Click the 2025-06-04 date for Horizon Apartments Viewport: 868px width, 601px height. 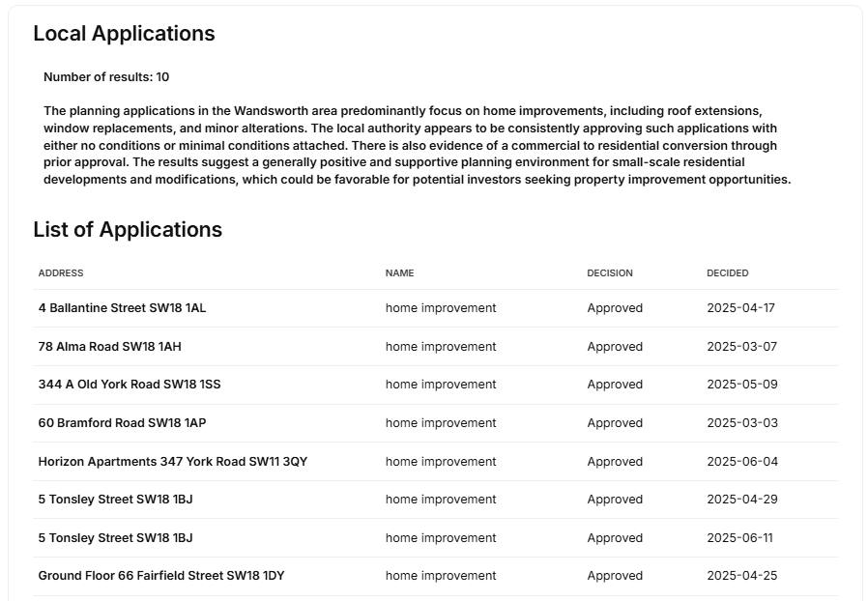point(742,462)
